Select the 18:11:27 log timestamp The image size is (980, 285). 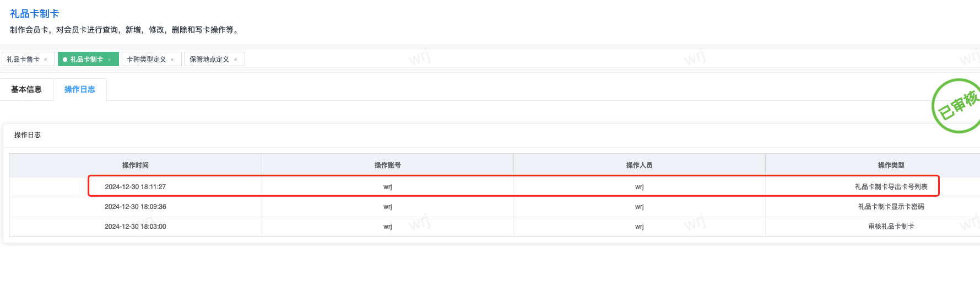point(136,187)
